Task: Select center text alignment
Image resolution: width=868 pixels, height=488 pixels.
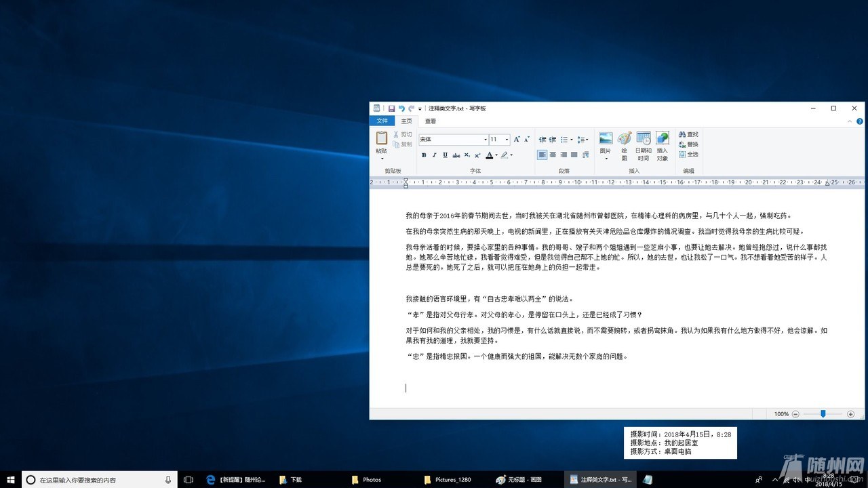Action: point(553,155)
